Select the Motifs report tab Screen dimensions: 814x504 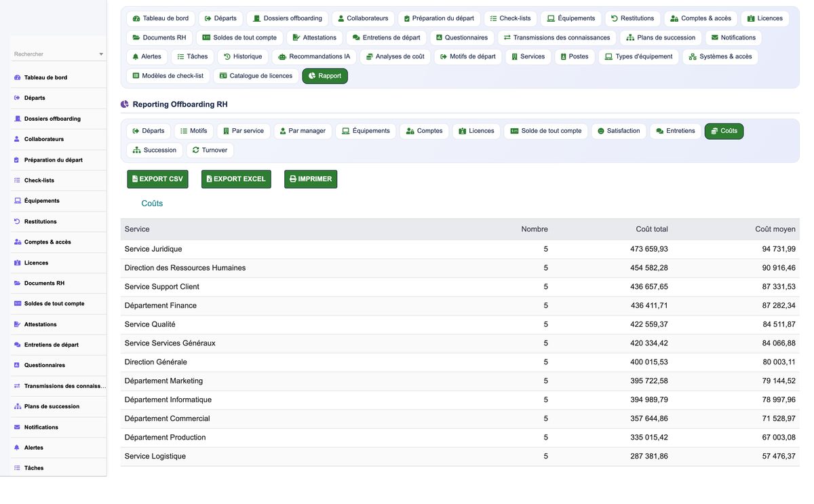(x=193, y=131)
